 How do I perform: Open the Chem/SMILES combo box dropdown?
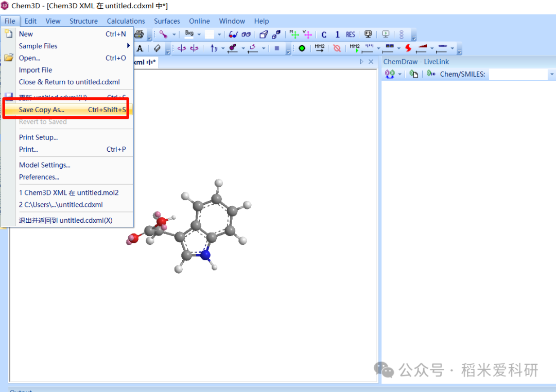click(552, 74)
